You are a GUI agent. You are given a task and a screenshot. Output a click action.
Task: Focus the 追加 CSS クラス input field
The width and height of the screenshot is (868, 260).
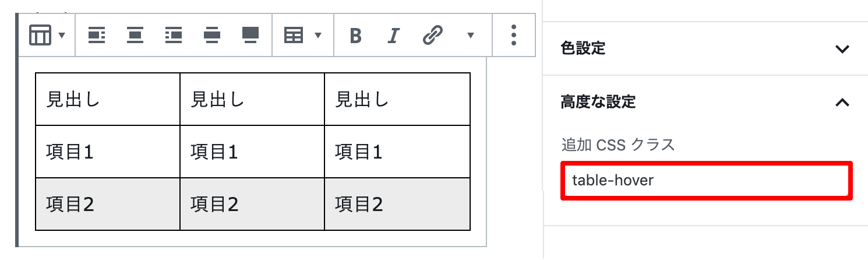[x=706, y=181]
